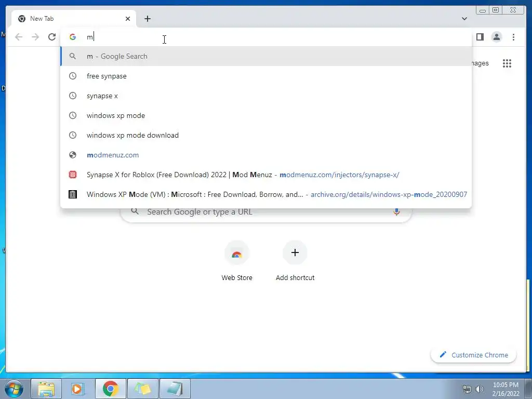Open Synapse X for Roblox Mod Menuz suggestion
Image resolution: width=532 pixels, height=399 pixels.
(x=266, y=175)
